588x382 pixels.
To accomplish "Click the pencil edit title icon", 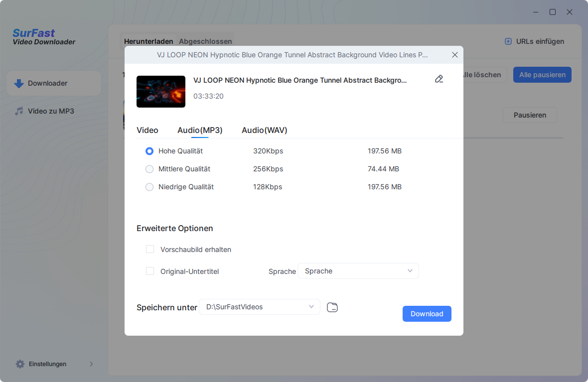I will coord(439,79).
